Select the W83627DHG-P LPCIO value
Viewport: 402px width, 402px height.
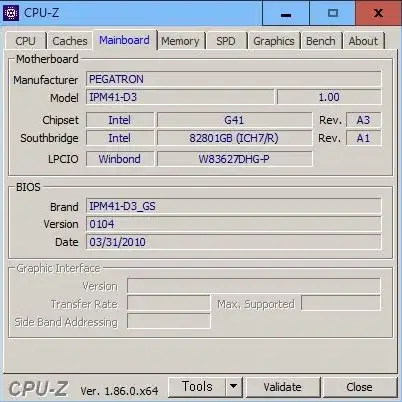[234, 159]
